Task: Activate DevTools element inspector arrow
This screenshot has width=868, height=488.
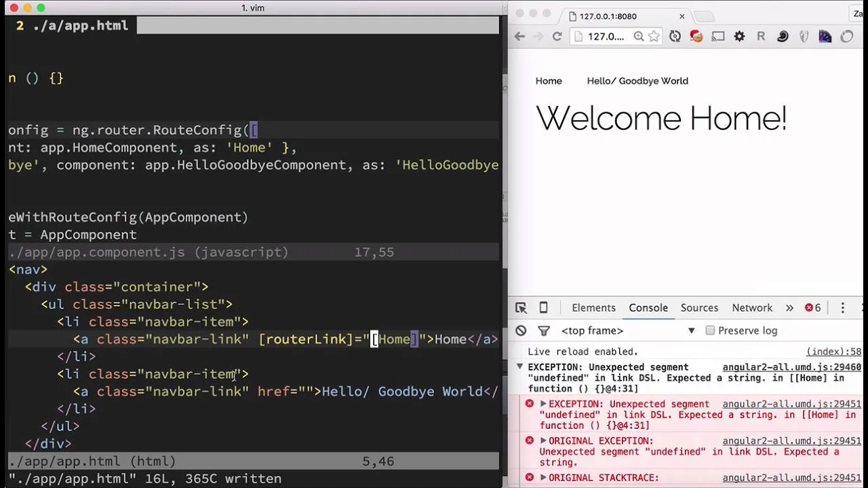Action: tap(521, 308)
